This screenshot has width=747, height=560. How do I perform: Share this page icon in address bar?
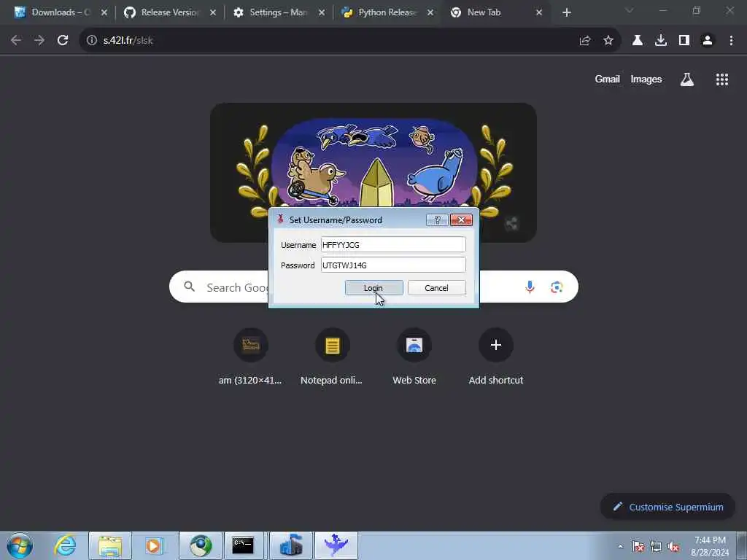coord(585,41)
